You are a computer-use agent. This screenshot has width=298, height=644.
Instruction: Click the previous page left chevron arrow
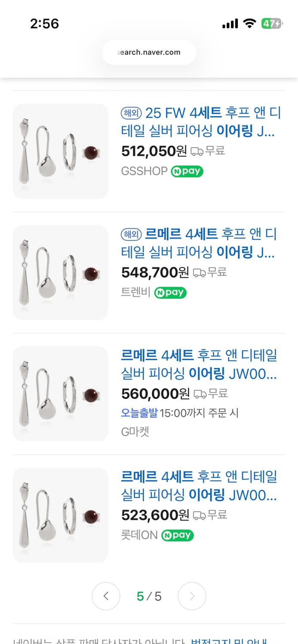pyautogui.click(x=106, y=596)
